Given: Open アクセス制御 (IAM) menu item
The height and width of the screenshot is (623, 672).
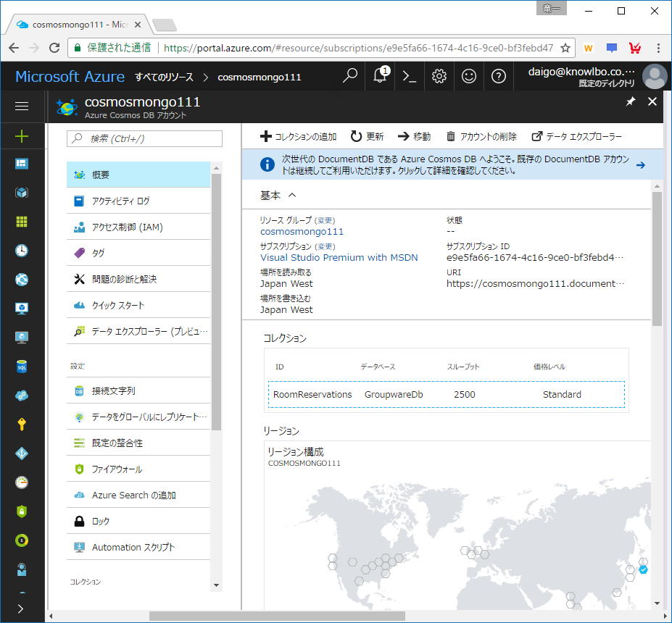Looking at the screenshot, I should tap(138, 227).
